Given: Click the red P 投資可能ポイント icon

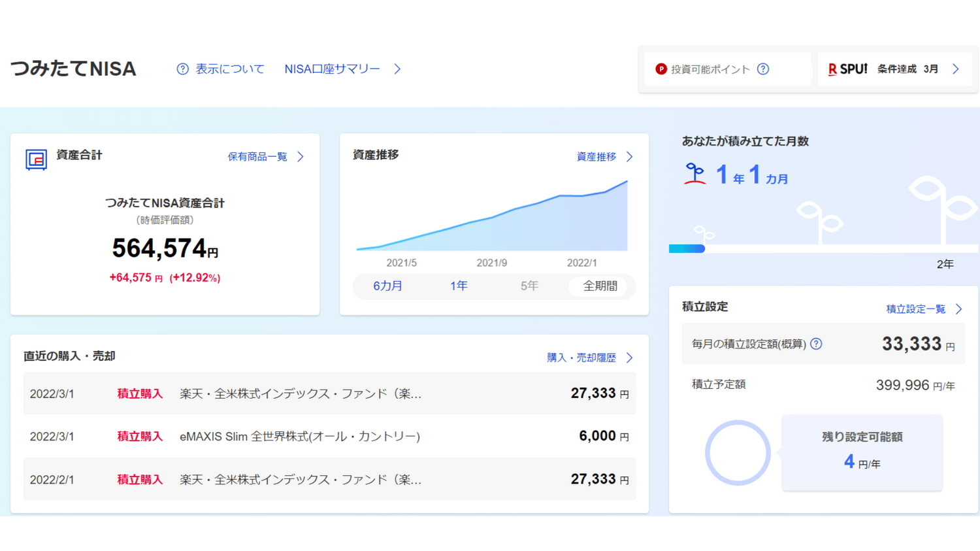Looking at the screenshot, I should click(x=661, y=69).
